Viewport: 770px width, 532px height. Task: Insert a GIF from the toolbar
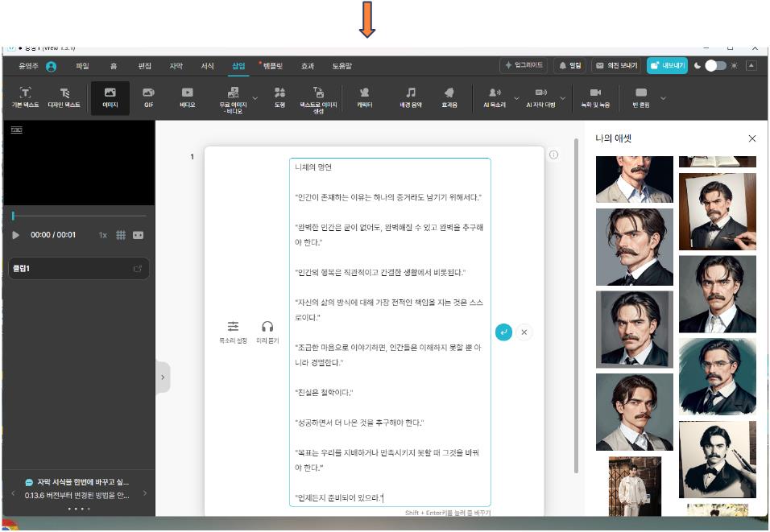tap(148, 97)
